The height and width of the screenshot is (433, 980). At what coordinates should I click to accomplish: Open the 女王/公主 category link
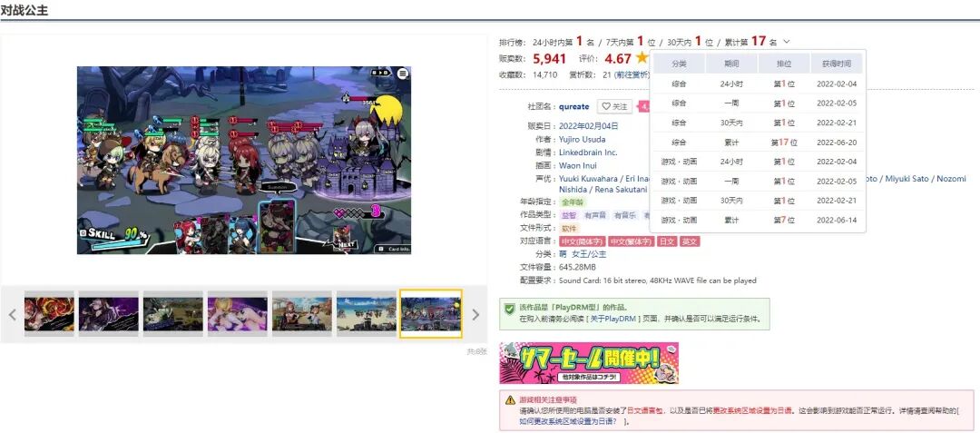[590, 255]
